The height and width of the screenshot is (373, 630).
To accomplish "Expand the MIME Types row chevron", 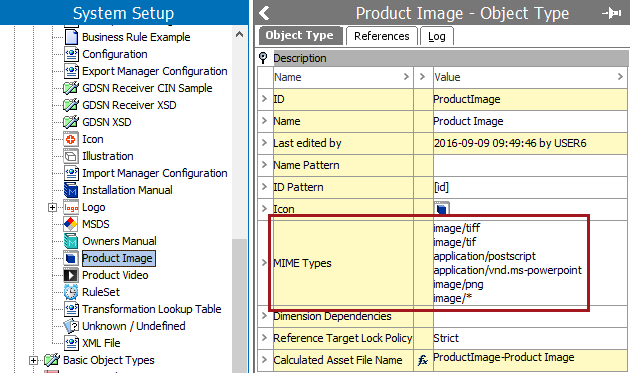I will pos(264,263).
